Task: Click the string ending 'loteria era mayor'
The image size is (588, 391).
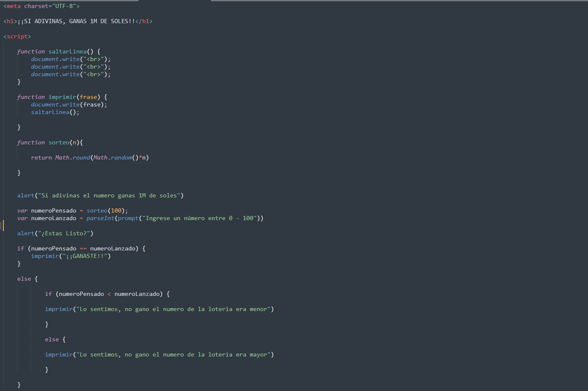Action: [x=173, y=354]
